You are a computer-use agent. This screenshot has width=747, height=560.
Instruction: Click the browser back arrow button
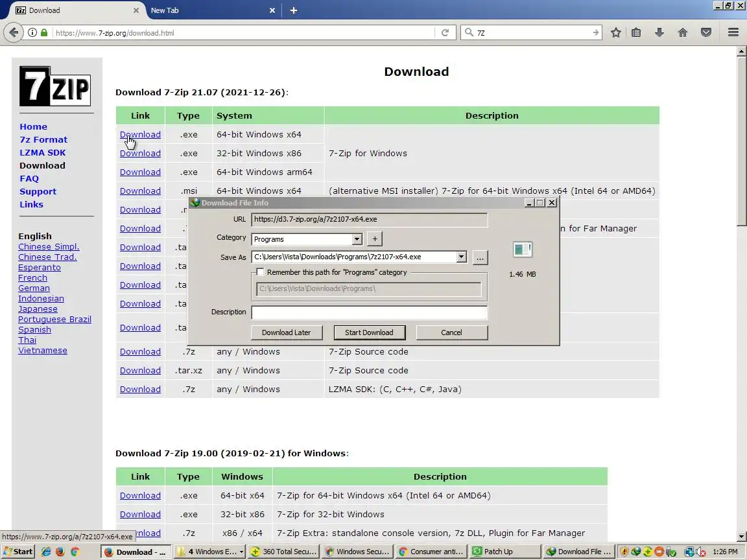point(14,32)
